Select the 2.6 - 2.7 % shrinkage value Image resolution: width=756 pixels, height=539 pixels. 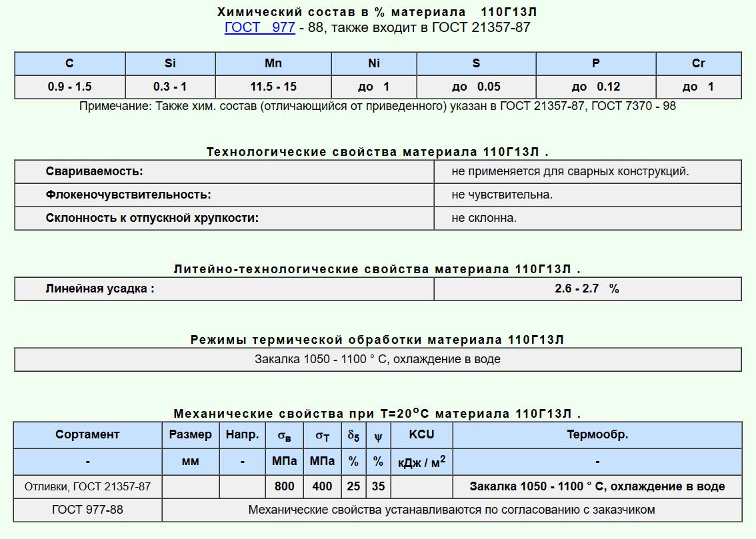587,288
